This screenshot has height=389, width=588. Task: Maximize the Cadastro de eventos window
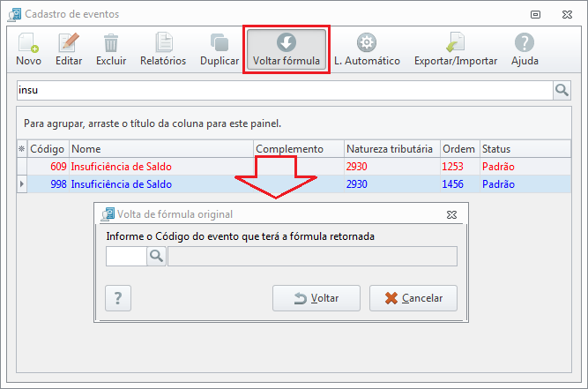click(535, 15)
